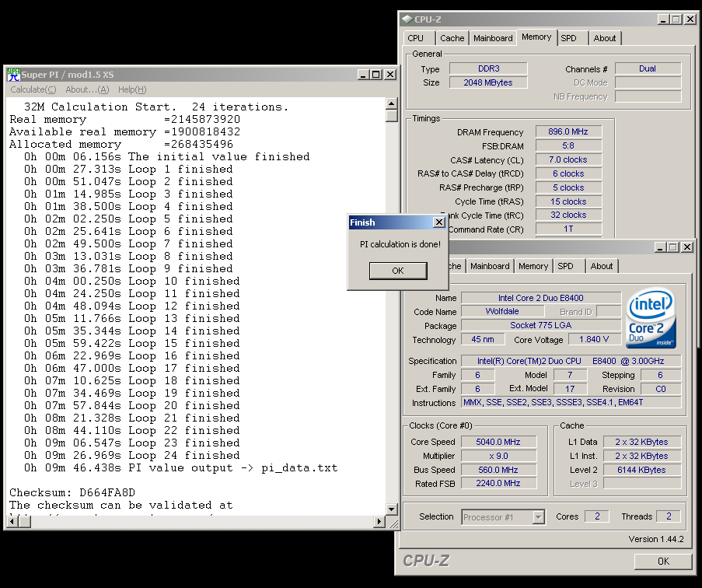Close the front CPU-Z CPU window
Screen dimensions: 702x588
click(687, 247)
